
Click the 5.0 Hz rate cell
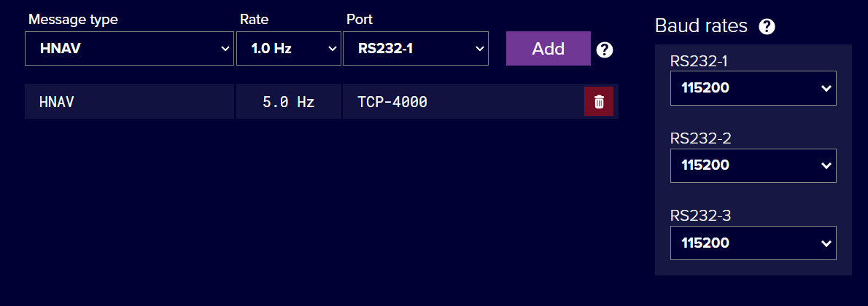[x=288, y=102]
